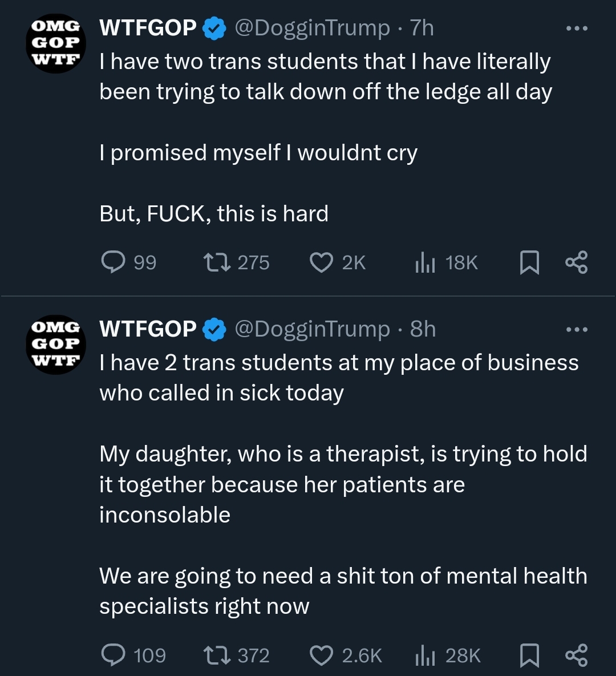Open the WTFGOP avatar on the 7h tweet
This screenshot has width=616, height=676.
[55, 43]
